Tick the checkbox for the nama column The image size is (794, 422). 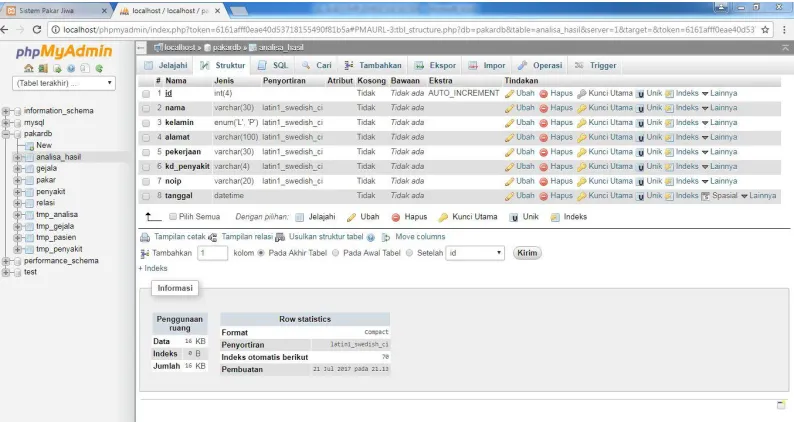pos(146,108)
